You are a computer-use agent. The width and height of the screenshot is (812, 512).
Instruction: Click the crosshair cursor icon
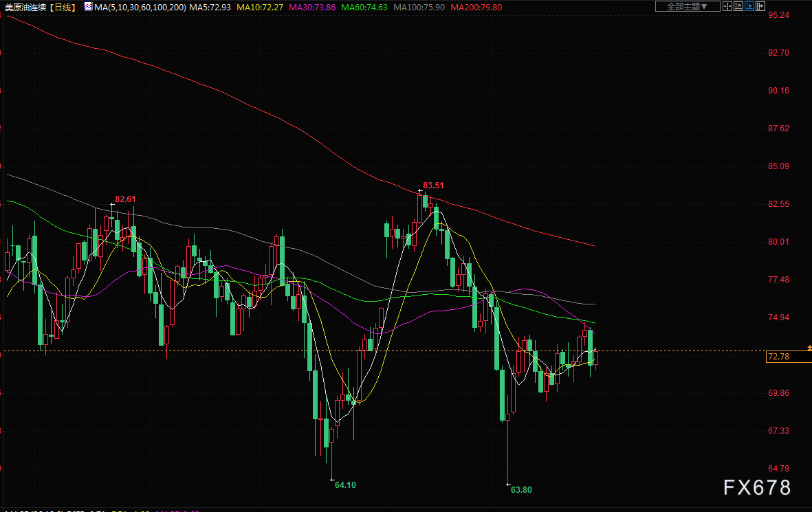[x=727, y=6]
